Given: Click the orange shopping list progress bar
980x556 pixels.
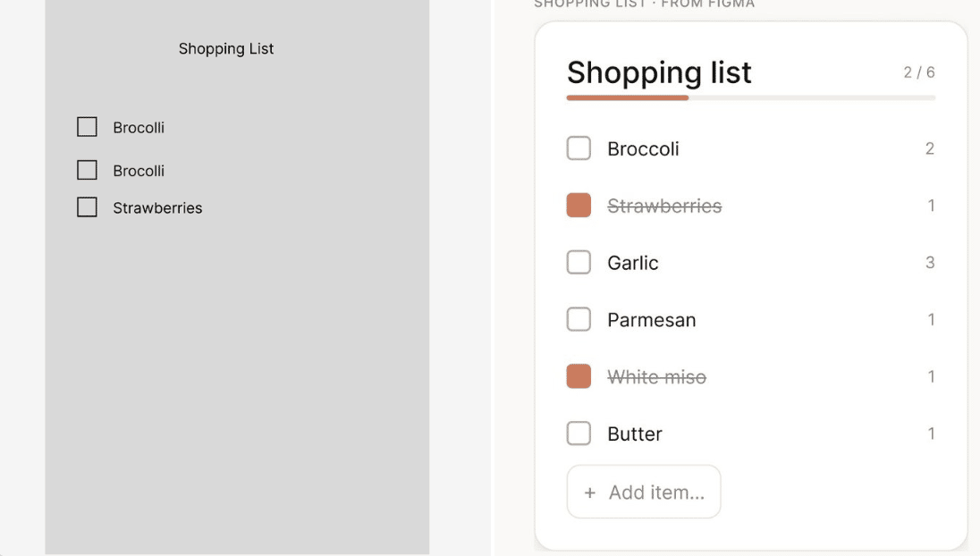Looking at the screenshot, I should (x=628, y=97).
